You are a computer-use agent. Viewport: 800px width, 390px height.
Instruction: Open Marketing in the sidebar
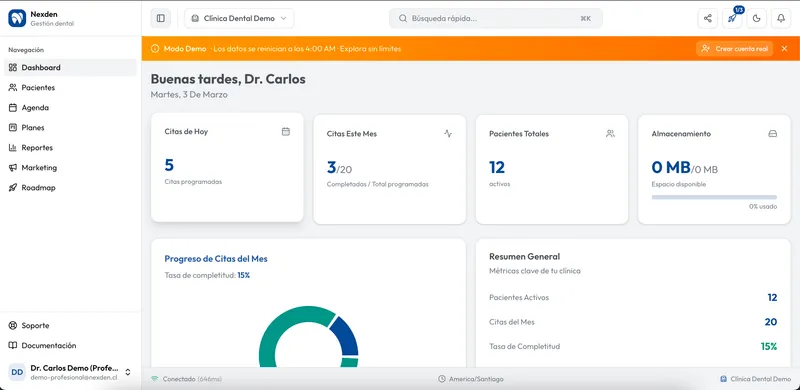point(70,167)
